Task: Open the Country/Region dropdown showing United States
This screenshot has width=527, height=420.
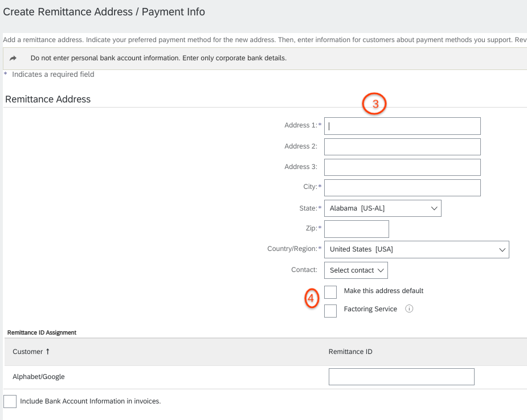Action: click(416, 249)
